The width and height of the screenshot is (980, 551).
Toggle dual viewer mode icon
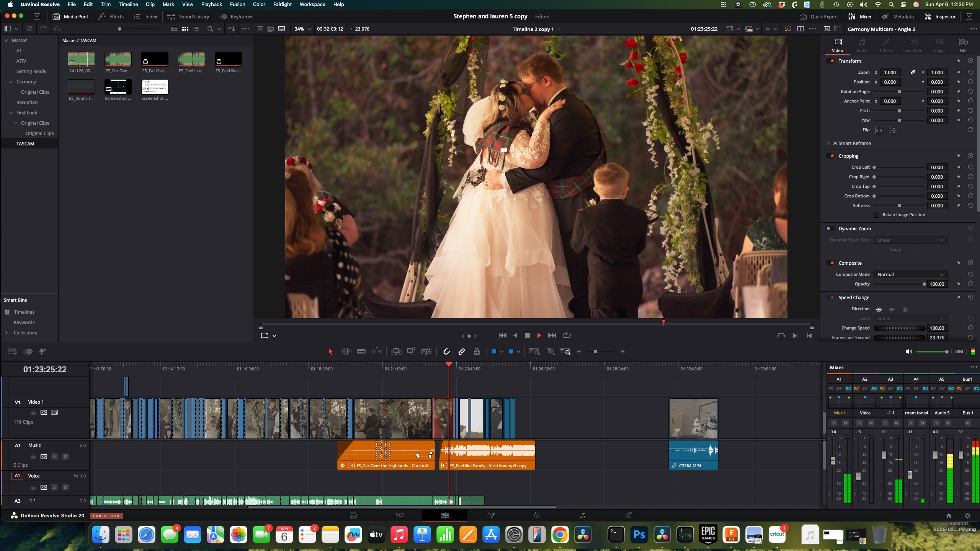800,29
